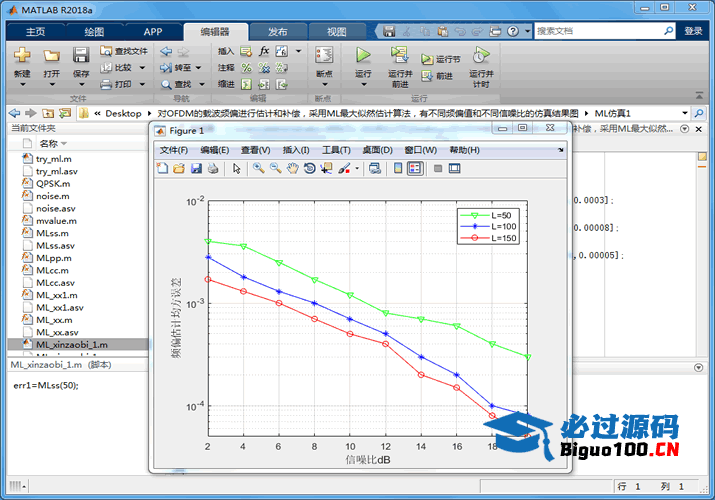Click the Compare files button

click(117, 67)
